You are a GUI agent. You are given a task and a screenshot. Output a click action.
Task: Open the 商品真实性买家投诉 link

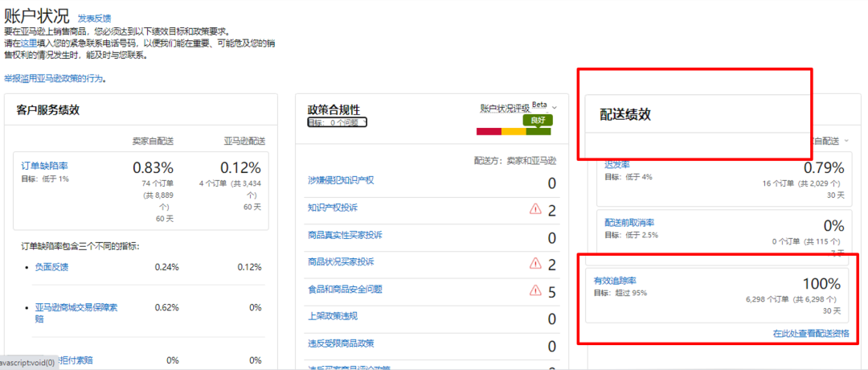tap(345, 234)
